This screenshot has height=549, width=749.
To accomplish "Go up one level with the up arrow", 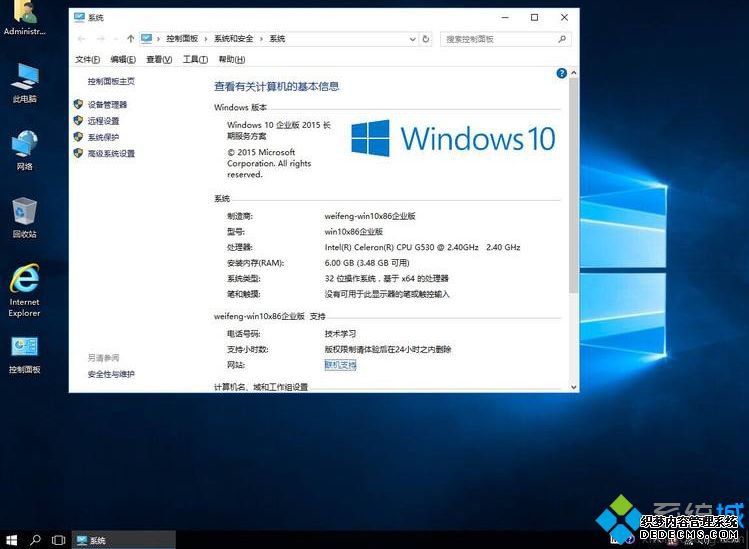I will (x=130, y=39).
